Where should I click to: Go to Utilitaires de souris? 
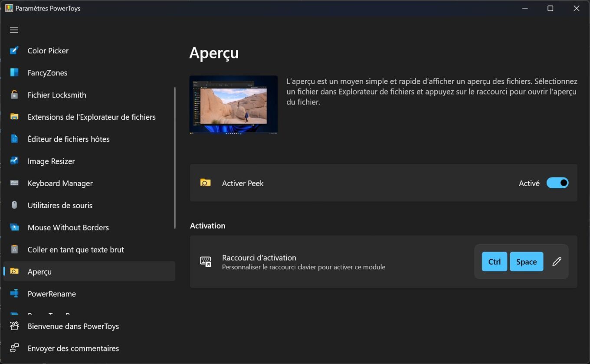(89, 206)
